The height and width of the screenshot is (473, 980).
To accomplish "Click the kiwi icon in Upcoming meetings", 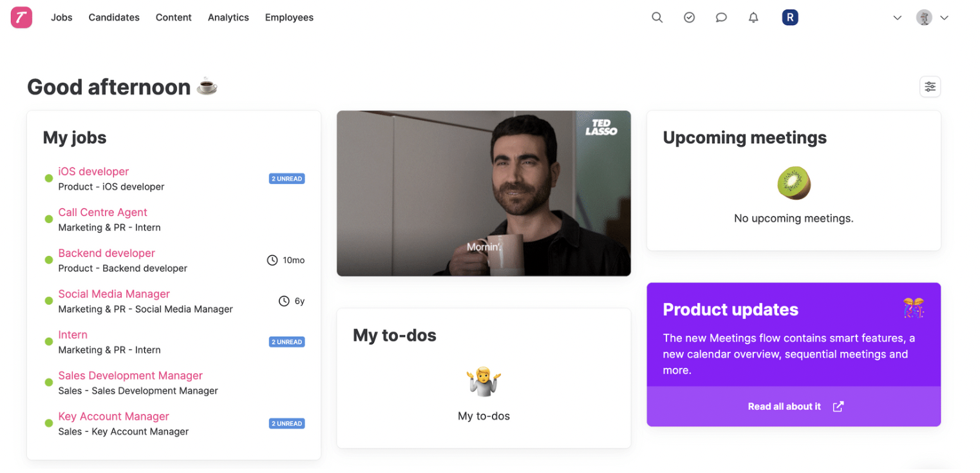I will tap(794, 183).
